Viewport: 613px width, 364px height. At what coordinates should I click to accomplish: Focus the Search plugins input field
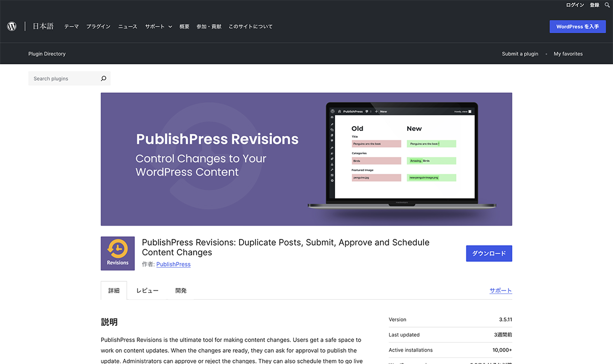tap(64, 79)
